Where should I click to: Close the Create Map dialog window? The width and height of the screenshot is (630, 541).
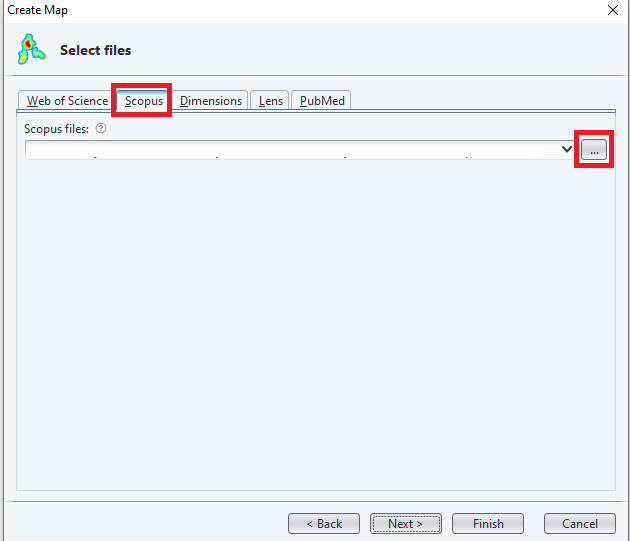(612, 10)
